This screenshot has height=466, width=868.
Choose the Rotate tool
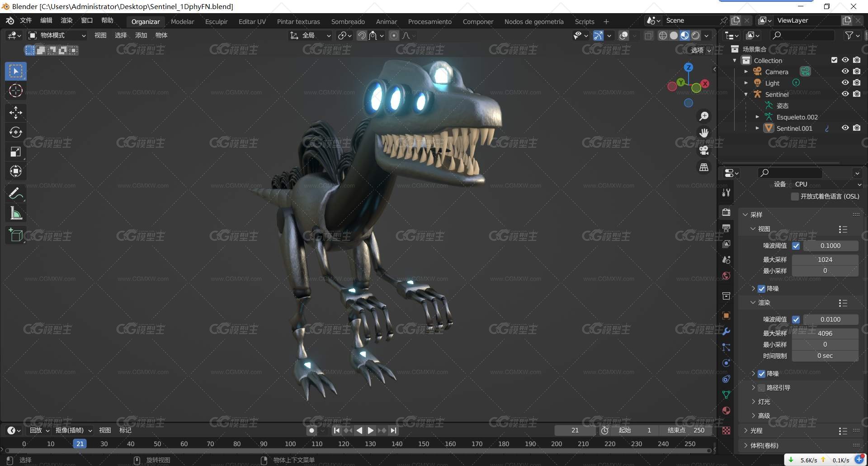(16, 132)
